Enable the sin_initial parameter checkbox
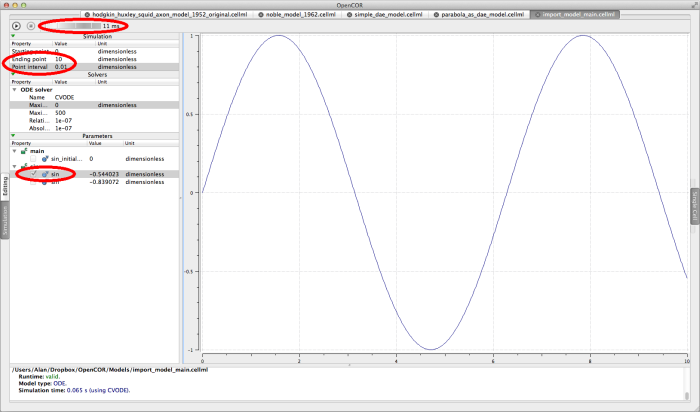The image size is (700, 412). [34, 158]
